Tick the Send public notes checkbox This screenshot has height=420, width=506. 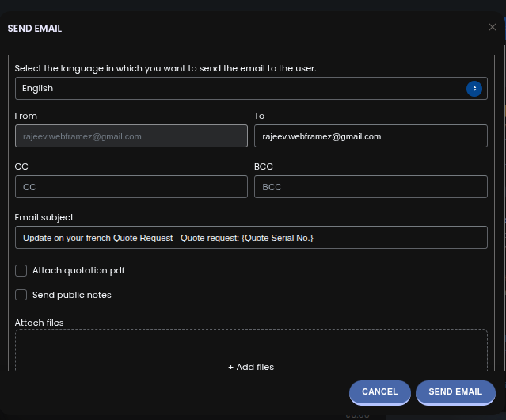point(21,295)
